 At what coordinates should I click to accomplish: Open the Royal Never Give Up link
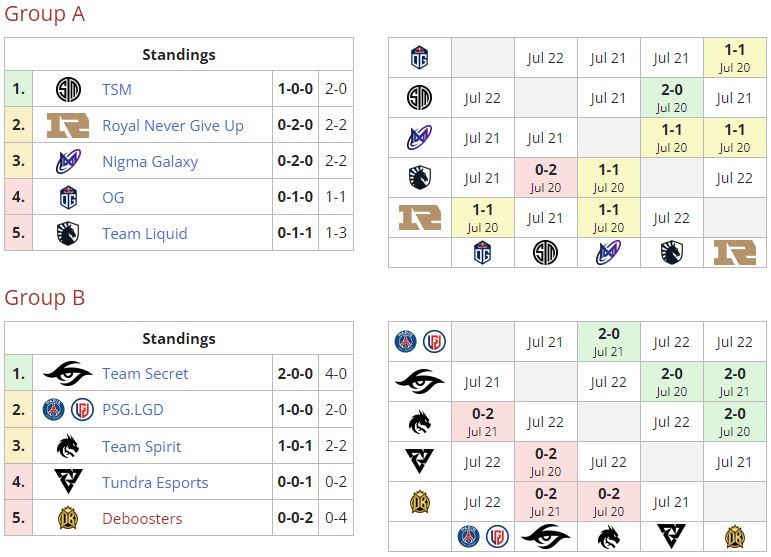(x=172, y=126)
